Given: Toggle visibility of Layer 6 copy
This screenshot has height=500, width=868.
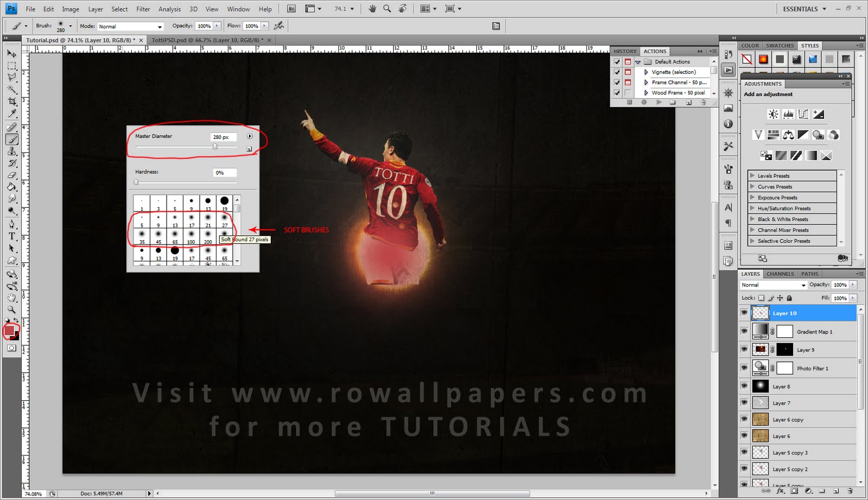Looking at the screenshot, I should pos(744,419).
